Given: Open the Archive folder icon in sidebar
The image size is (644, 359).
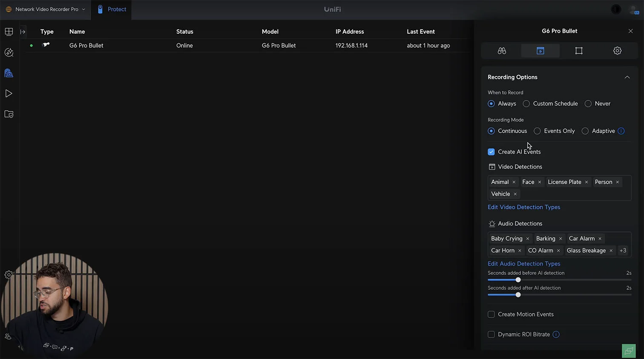Looking at the screenshot, I should click(x=9, y=114).
